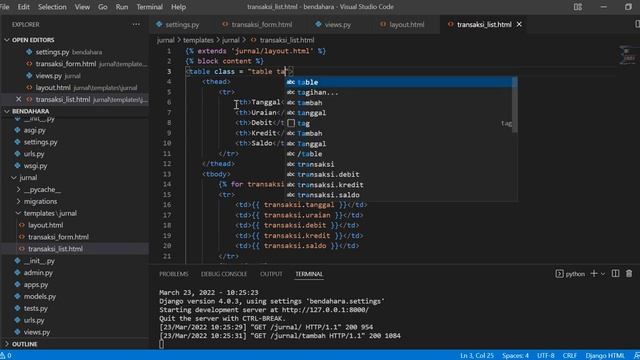
Task: Click the 127.0.0.1:8000 link in terminal
Action: (x=325, y=310)
